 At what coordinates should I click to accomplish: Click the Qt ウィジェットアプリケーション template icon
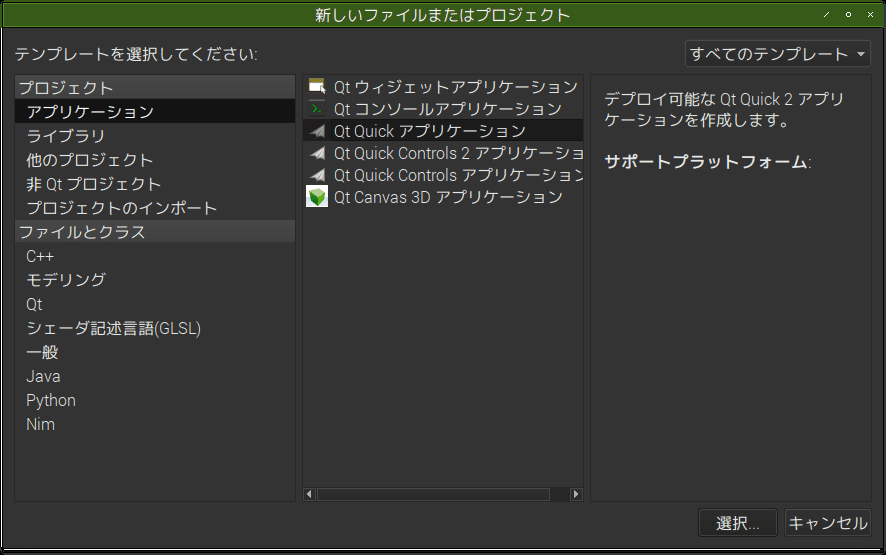(317, 86)
